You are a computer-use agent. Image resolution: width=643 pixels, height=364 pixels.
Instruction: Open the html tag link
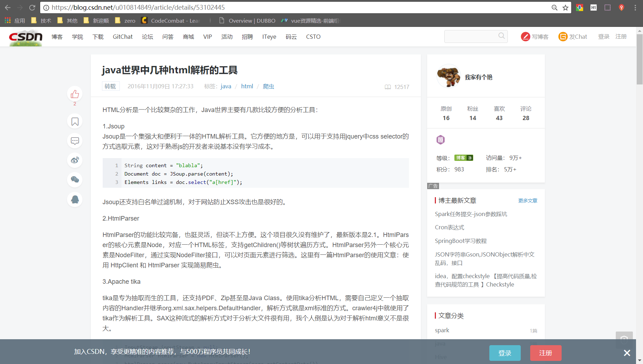(x=247, y=86)
